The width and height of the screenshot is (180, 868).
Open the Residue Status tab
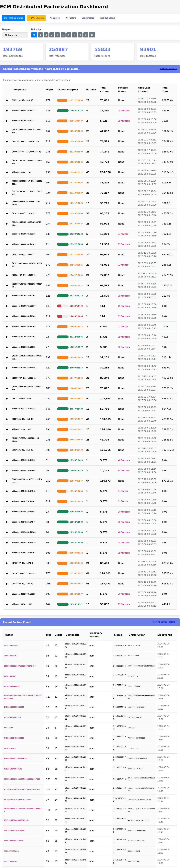point(108,18)
